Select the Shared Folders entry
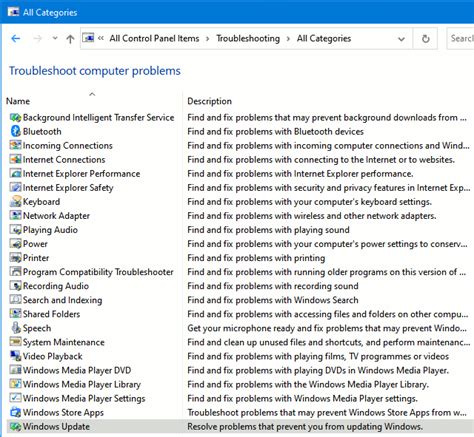Image resolution: width=474 pixels, height=437 pixels. click(51, 314)
